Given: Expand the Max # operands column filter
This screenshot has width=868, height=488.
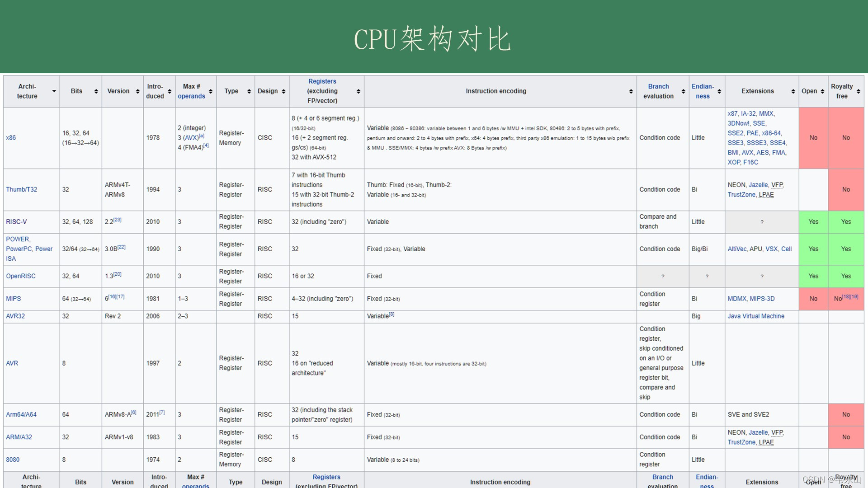Looking at the screenshot, I should click(x=210, y=91).
